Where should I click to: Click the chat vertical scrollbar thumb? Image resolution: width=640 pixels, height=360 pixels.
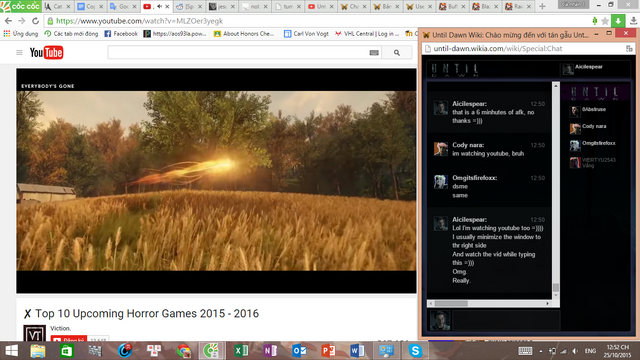click(x=556, y=288)
